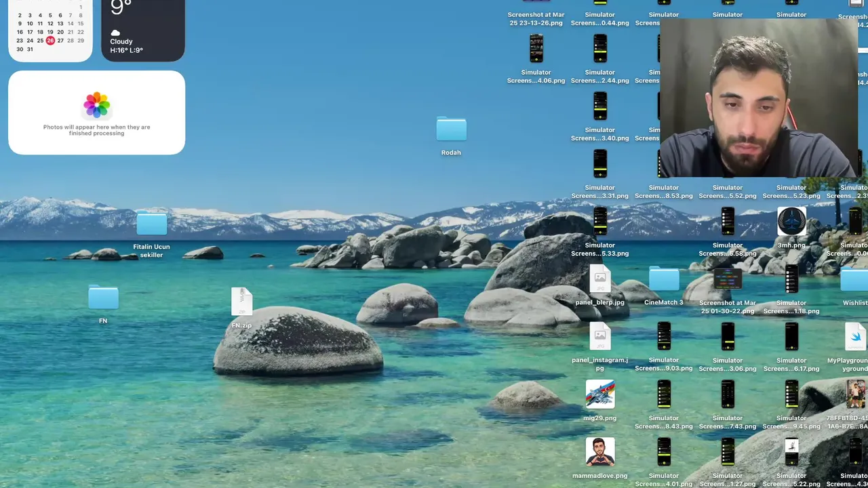Open the Photos widget

96,113
